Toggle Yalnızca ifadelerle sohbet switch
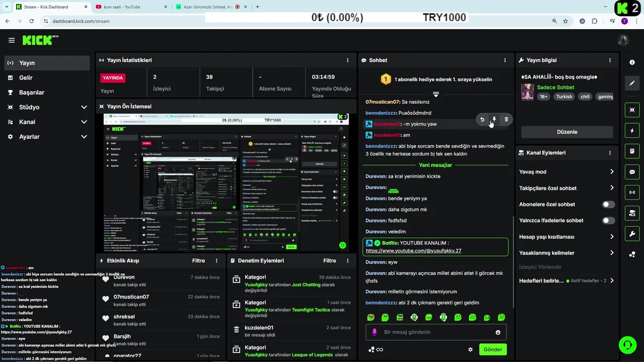 (608, 221)
